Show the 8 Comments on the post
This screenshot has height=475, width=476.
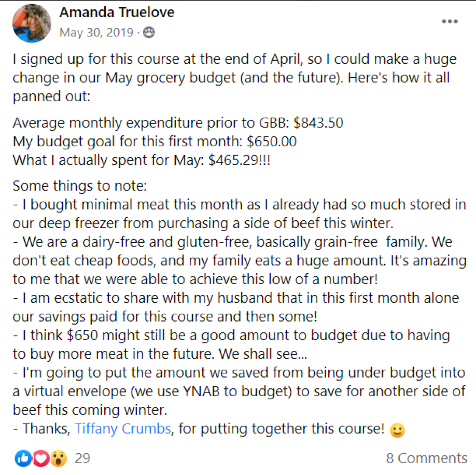[426, 458]
